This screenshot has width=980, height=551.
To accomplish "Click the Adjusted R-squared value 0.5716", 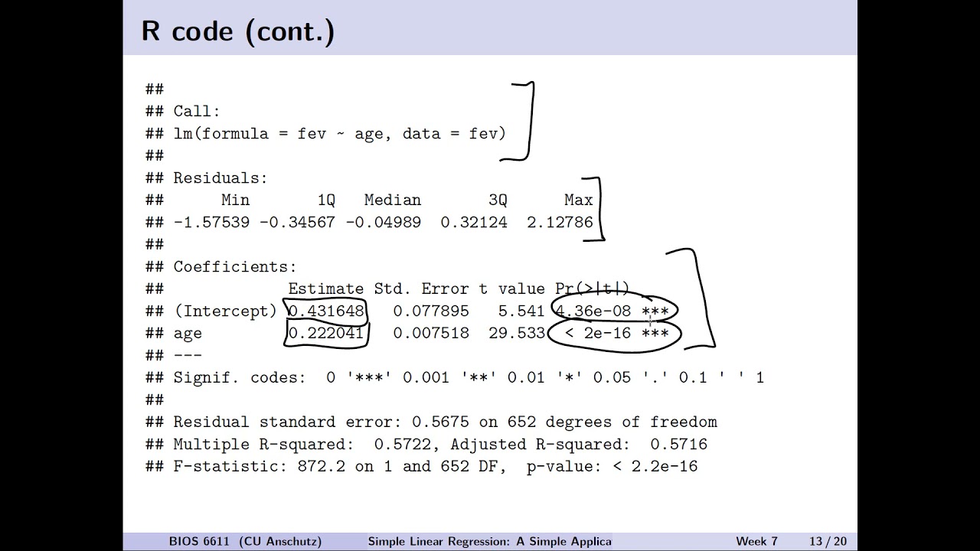I will 679,445.
